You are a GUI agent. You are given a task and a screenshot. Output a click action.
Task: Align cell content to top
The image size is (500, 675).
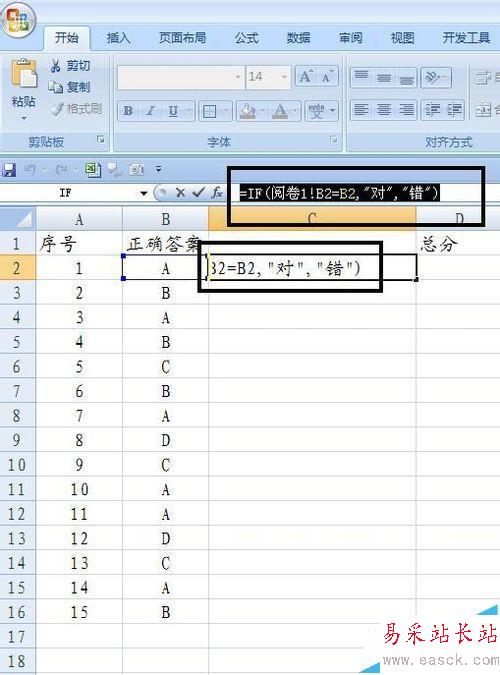point(361,77)
